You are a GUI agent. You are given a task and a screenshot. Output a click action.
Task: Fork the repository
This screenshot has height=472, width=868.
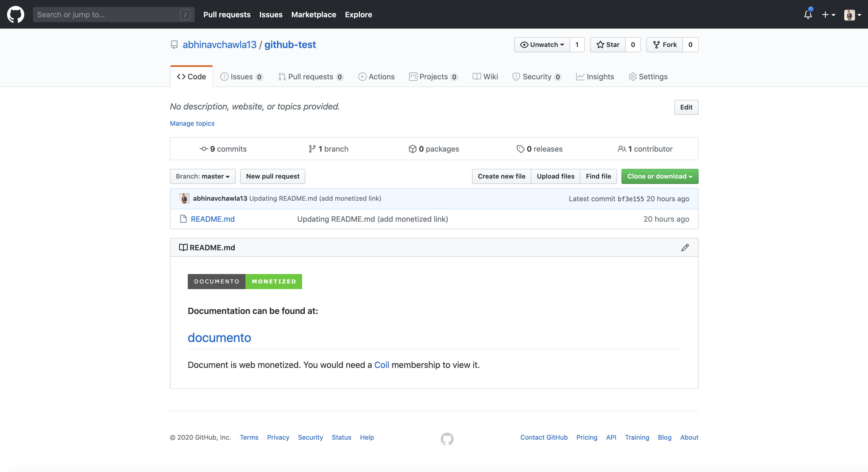664,45
